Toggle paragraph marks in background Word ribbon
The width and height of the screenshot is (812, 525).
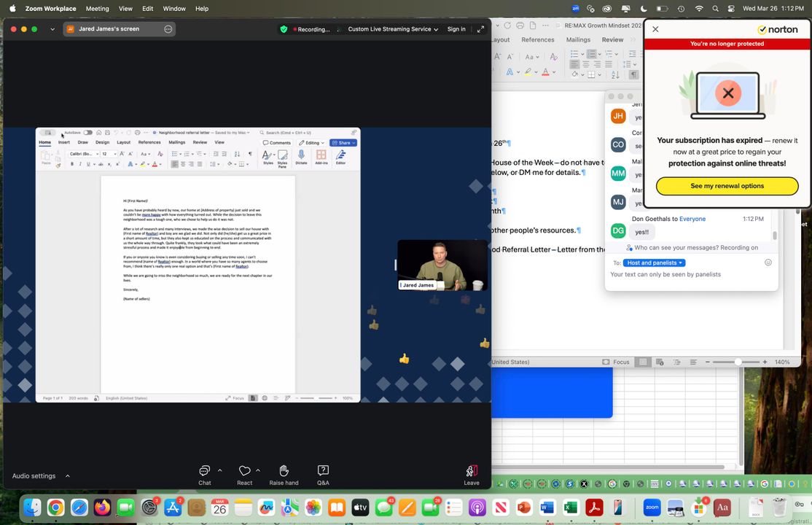(x=633, y=74)
